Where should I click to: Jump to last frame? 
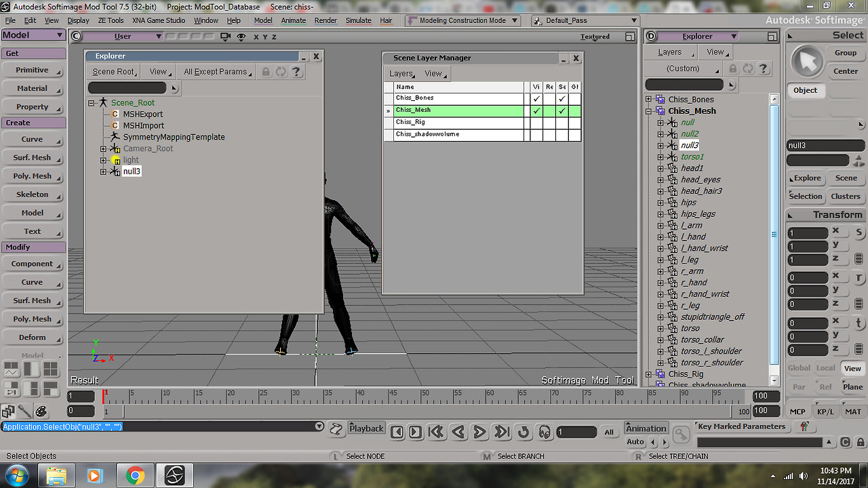pos(501,432)
